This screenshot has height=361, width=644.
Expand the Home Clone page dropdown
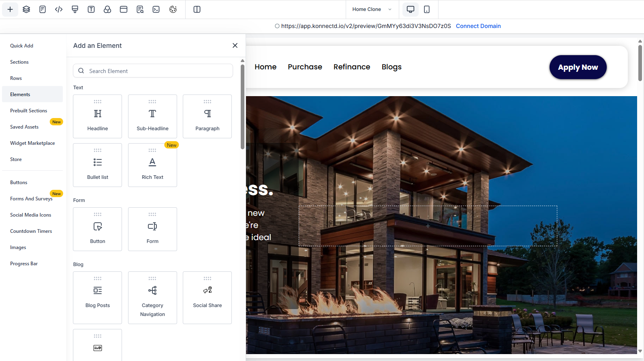tap(372, 9)
